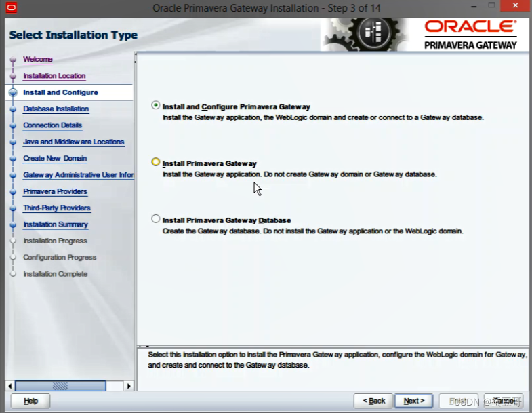Click the Install and Configure step bullet

[13, 92]
